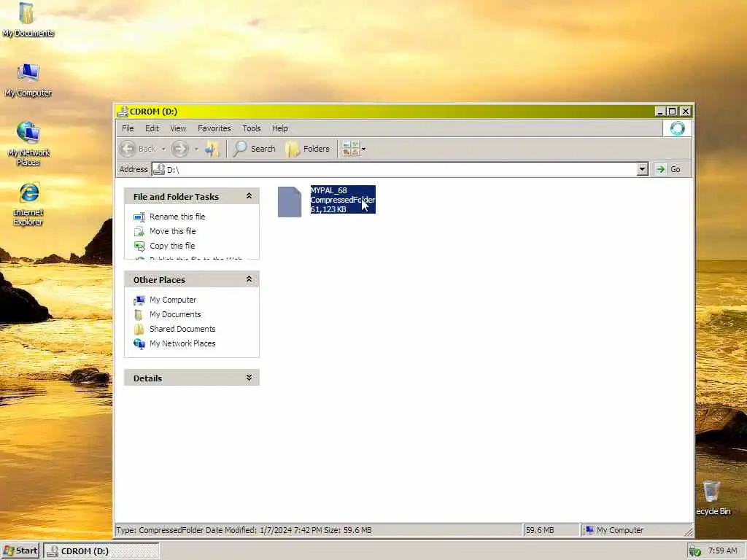This screenshot has width=747, height=560.
Task: Expand the Address bar dropdown
Action: pos(642,169)
